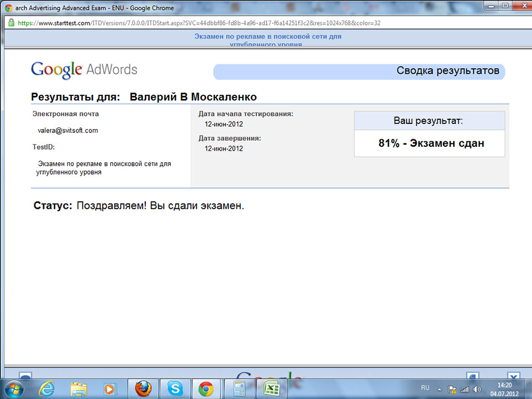Click the Google AdWords logo

(x=84, y=70)
